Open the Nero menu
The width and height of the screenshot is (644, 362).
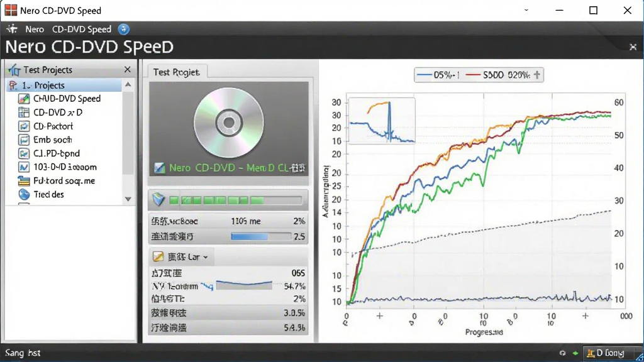(x=35, y=29)
